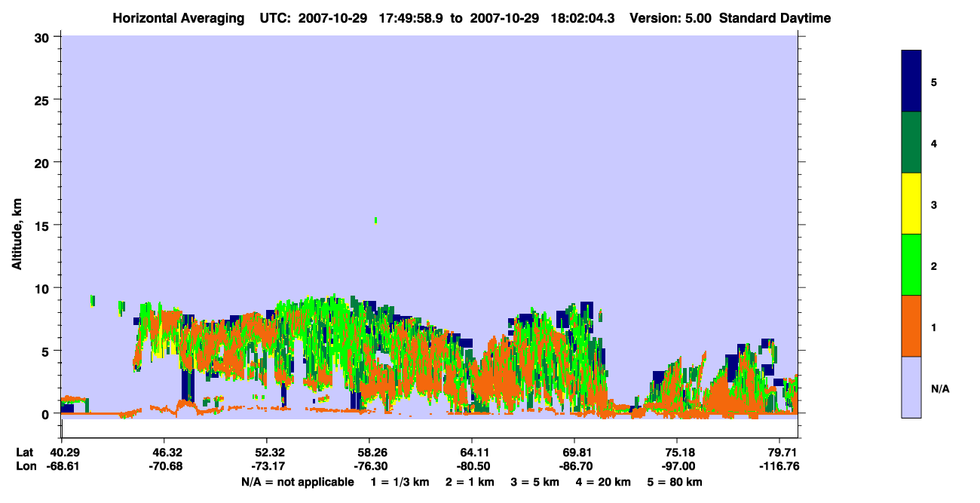Click the bright green level 2 colorbar segment
The image size is (980, 503).
point(911,265)
